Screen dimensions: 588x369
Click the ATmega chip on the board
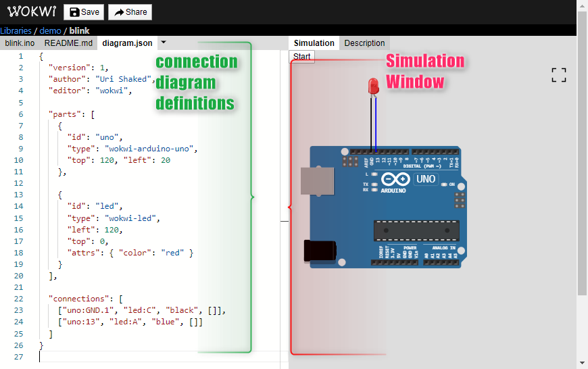point(416,230)
